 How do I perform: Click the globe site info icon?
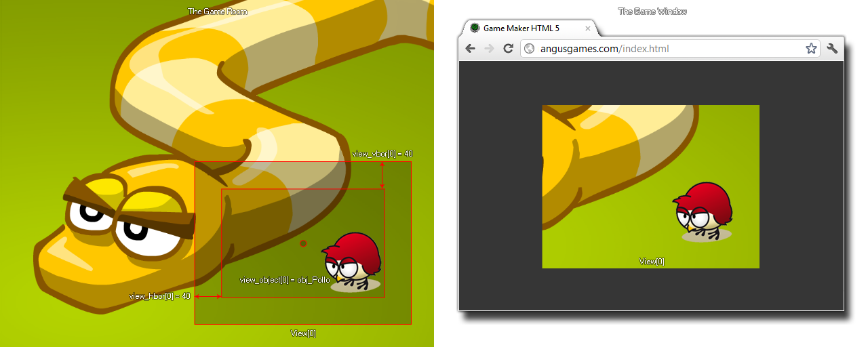[530, 49]
